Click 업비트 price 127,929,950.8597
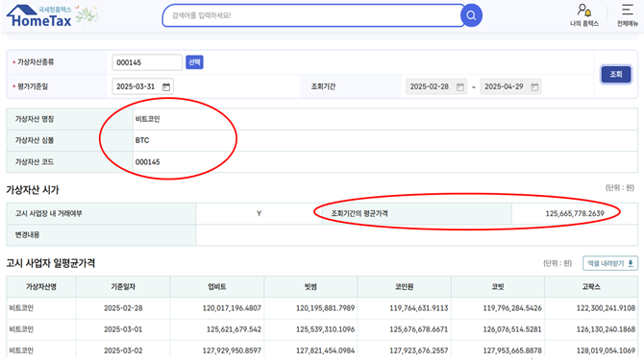 tap(232, 350)
